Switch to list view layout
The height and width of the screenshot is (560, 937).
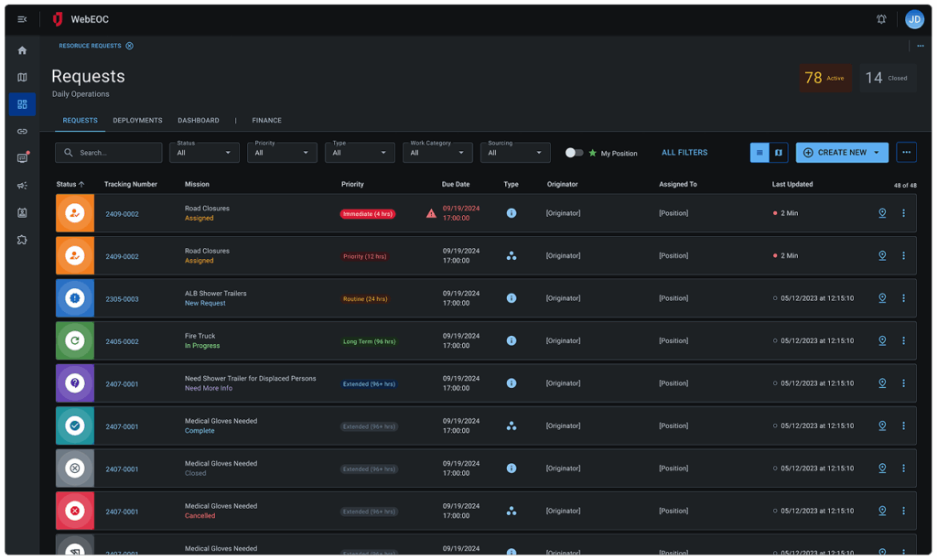(759, 153)
